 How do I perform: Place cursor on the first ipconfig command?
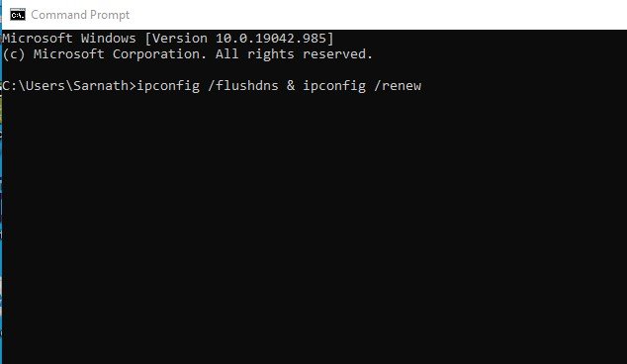point(168,86)
